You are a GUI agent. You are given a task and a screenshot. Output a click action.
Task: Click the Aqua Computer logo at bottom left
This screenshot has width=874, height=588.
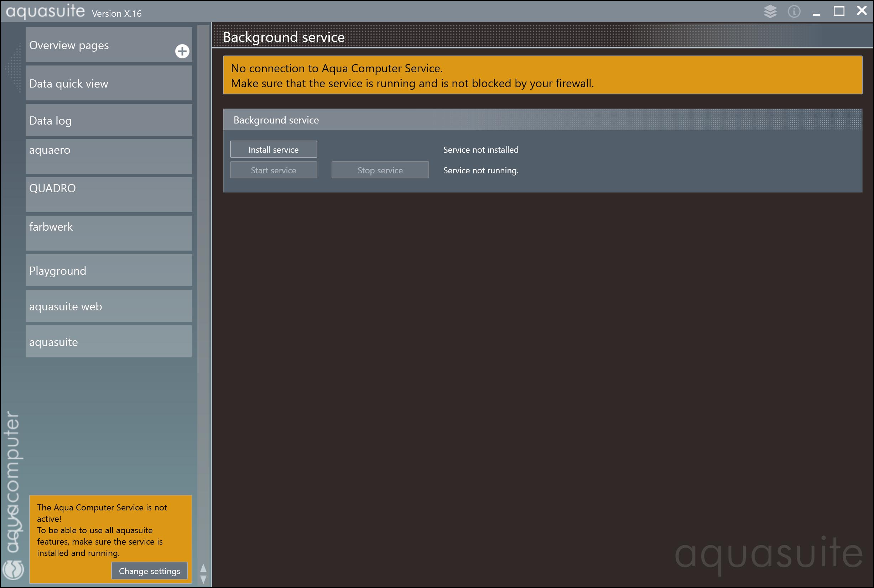[x=14, y=569]
